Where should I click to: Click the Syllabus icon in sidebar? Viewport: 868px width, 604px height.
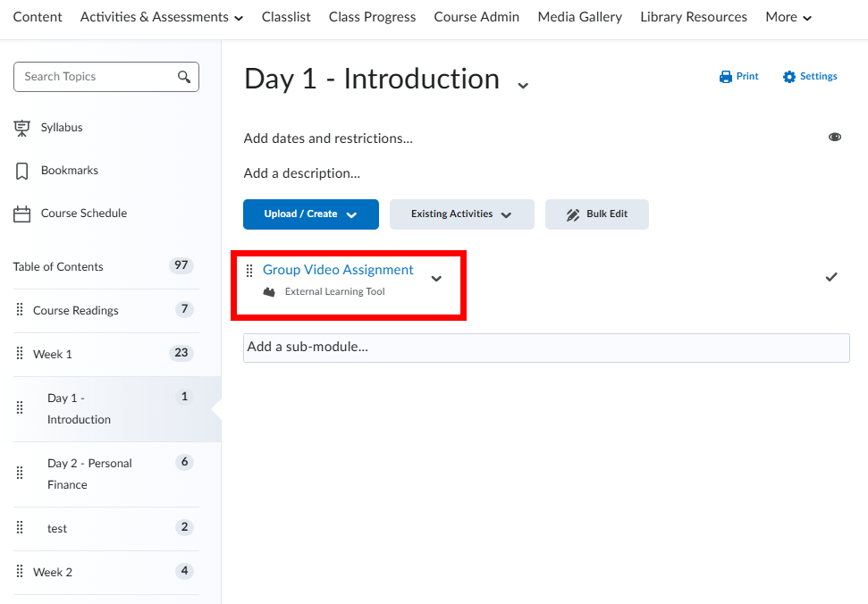point(22,128)
